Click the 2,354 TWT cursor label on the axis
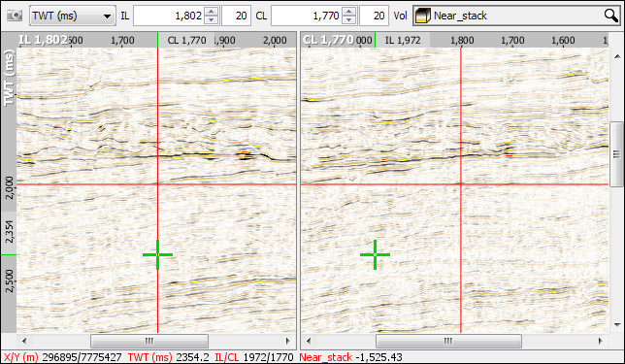 (9, 232)
